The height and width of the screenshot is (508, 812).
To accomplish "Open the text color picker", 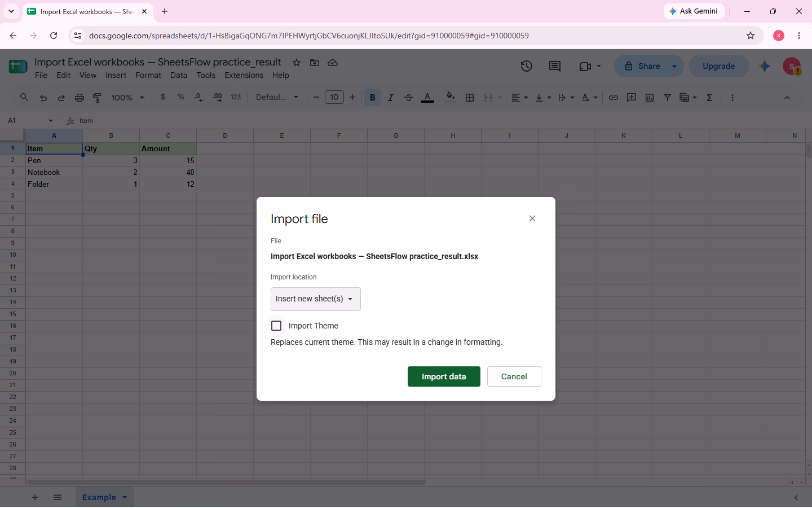I will [428, 98].
